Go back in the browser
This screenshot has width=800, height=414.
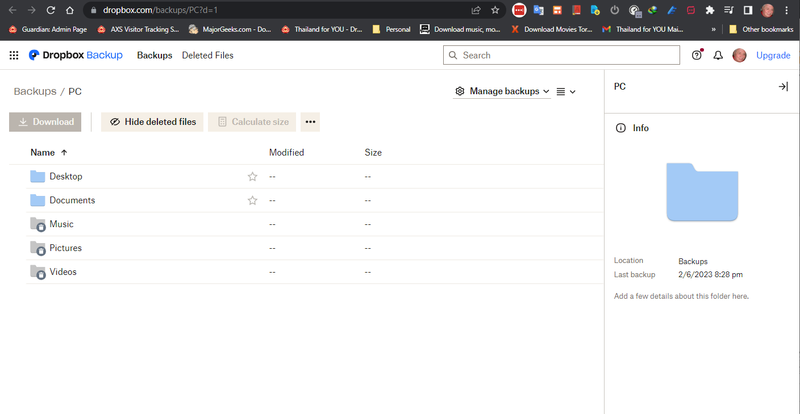(12, 10)
